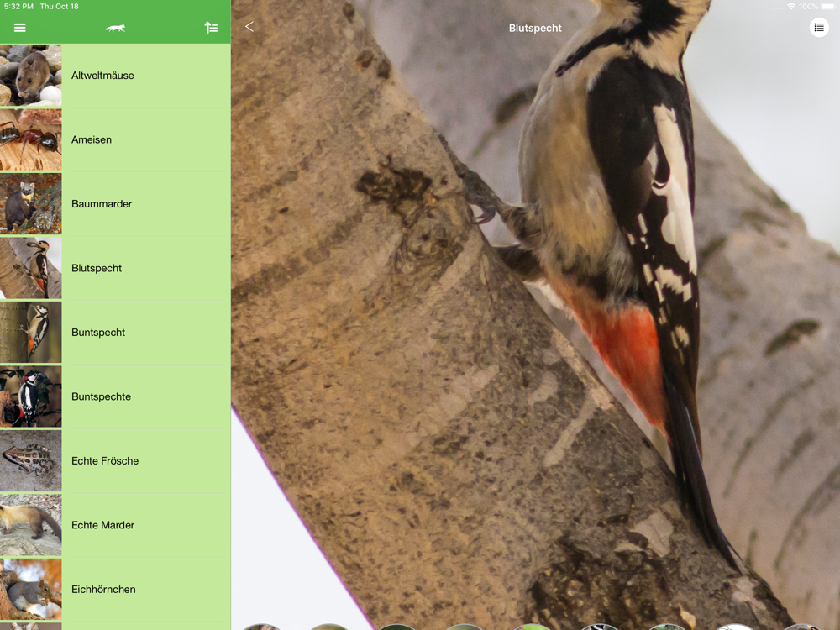Open the Ameisen ant thumbnail
This screenshot has height=630, width=840.
coord(30,139)
